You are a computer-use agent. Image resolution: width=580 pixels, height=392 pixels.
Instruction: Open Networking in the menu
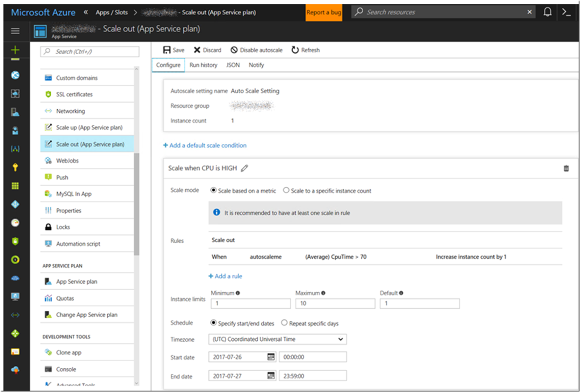(x=87, y=111)
